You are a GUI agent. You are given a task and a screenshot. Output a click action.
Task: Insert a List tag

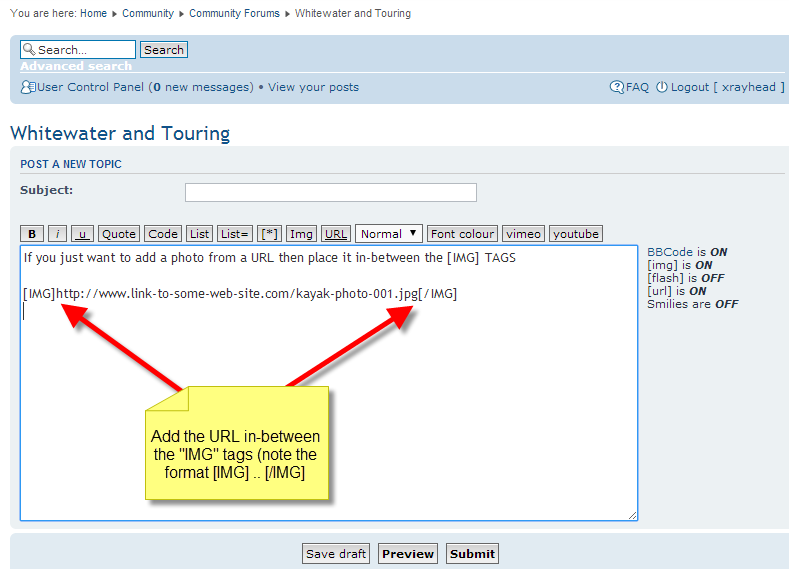(199, 234)
